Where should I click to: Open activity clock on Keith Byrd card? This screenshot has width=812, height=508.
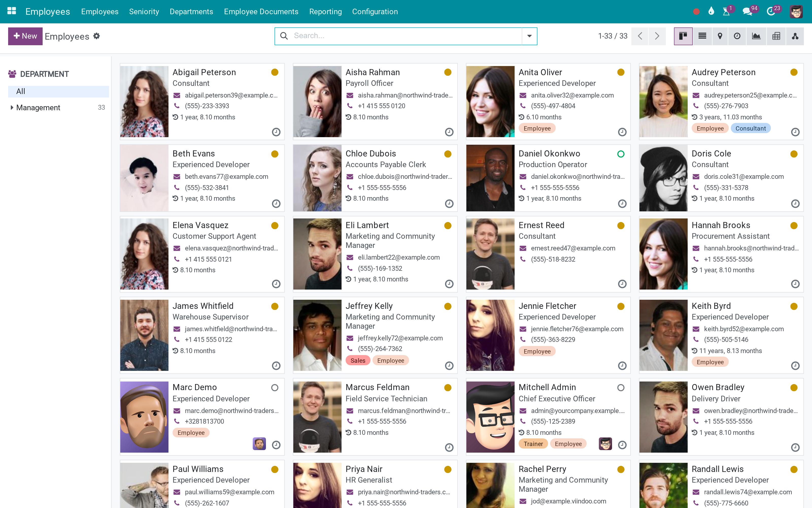point(795,366)
